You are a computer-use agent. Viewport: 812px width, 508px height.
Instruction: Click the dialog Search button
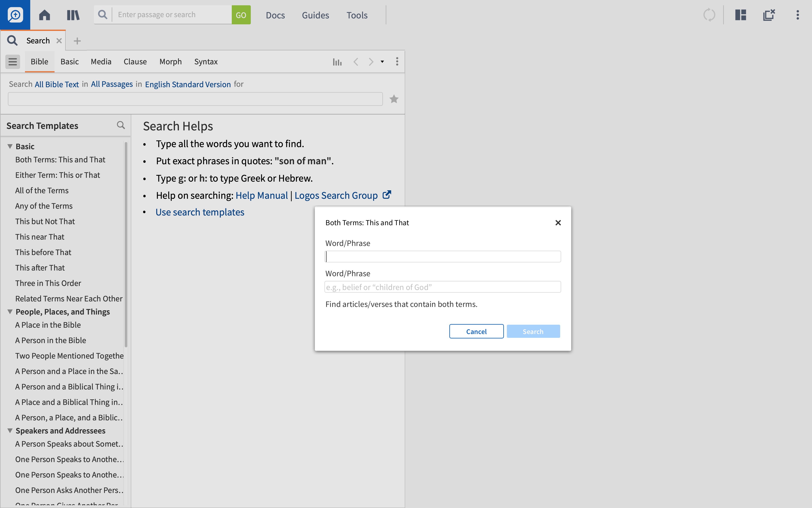pyautogui.click(x=533, y=331)
